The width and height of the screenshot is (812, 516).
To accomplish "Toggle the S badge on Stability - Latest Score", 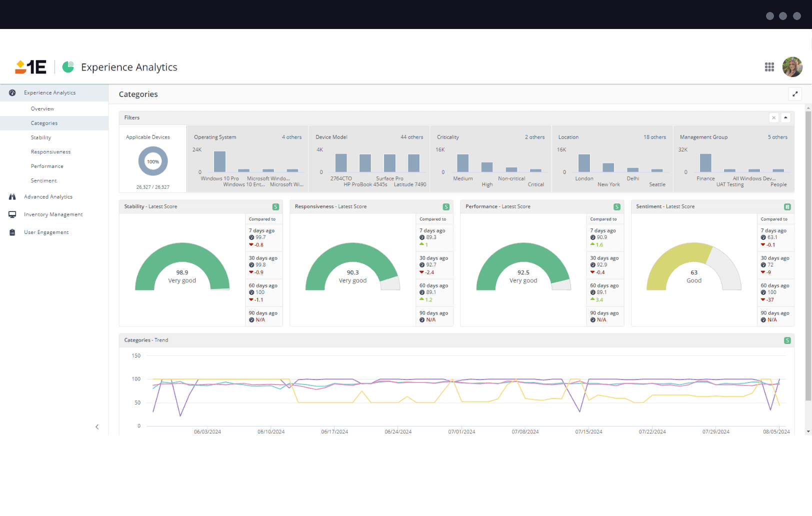I will coord(275,206).
